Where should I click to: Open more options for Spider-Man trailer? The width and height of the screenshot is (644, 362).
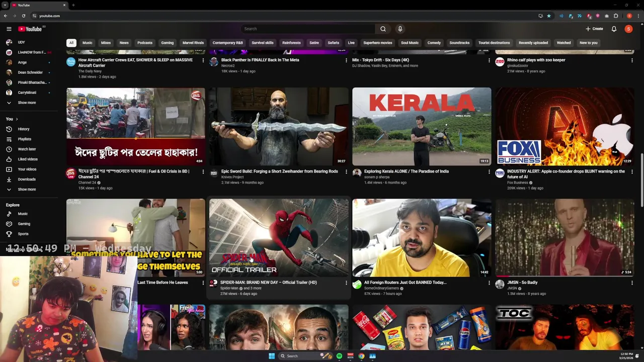click(346, 283)
